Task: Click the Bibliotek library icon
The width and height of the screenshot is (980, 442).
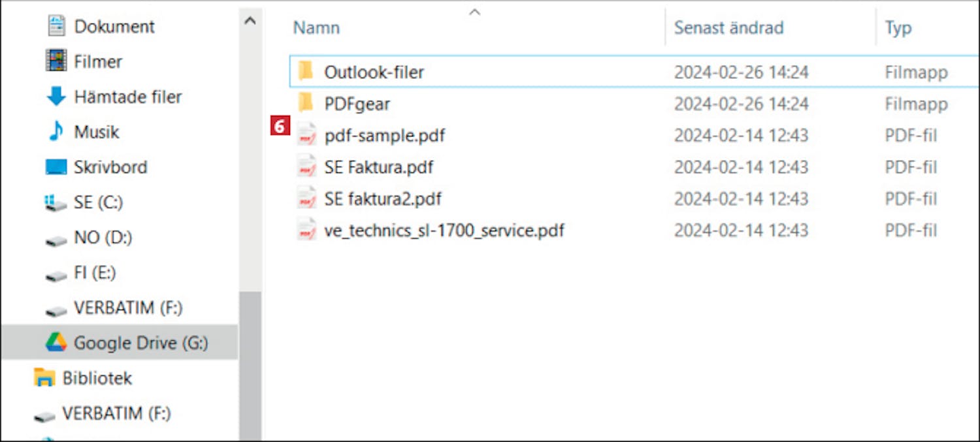Action: click(x=44, y=378)
